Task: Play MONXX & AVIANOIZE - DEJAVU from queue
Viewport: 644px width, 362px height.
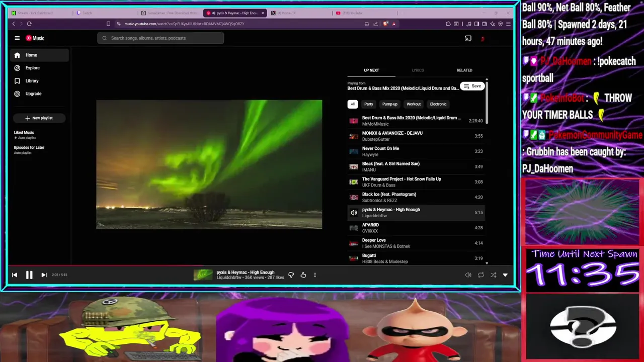Action: click(416, 136)
